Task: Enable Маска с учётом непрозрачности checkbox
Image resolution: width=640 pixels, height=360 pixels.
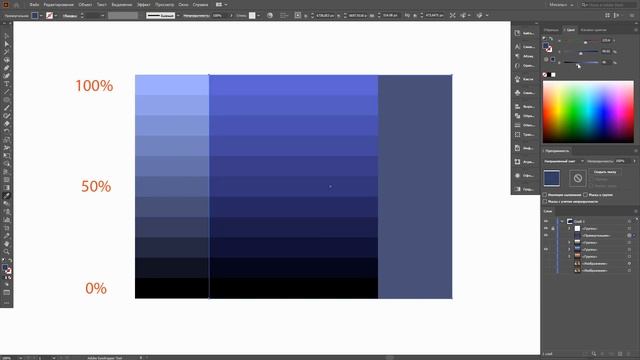Action: 545,202
